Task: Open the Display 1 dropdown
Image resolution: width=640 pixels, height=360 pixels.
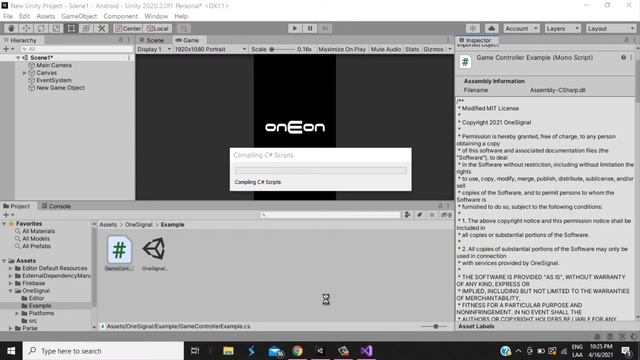Action: (x=154, y=49)
